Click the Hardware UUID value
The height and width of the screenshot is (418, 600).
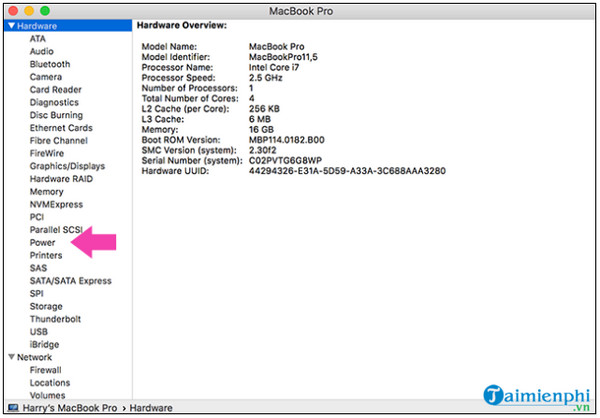coord(347,171)
